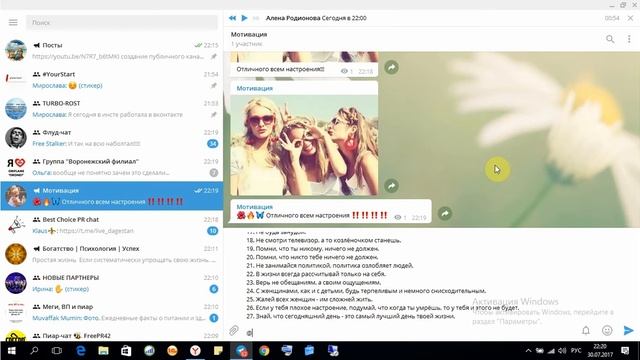Open the emoji picker
Image resolution: width=640 pixels, height=360 pixels.
(x=607, y=331)
